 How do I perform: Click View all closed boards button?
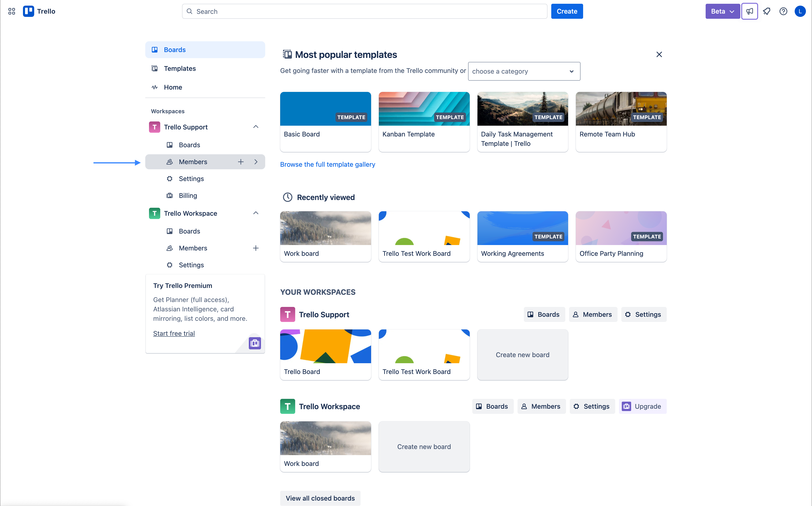tap(320, 498)
